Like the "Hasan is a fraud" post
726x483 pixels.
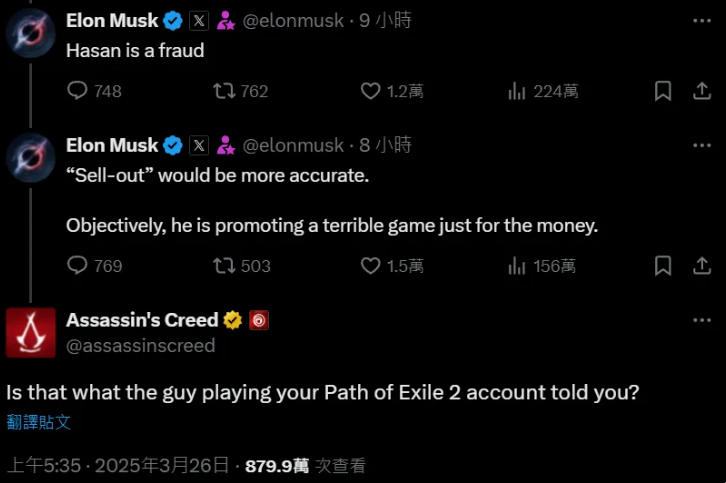[371, 91]
